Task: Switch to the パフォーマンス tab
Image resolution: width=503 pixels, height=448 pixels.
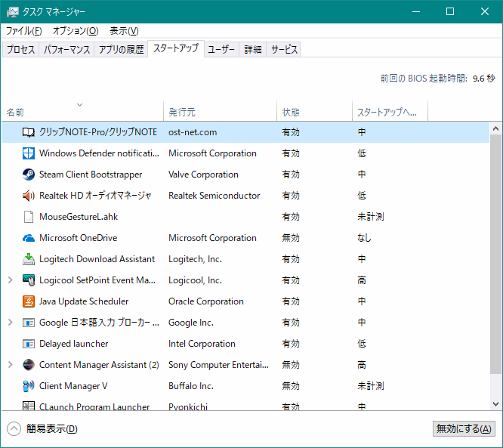Action: point(66,49)
